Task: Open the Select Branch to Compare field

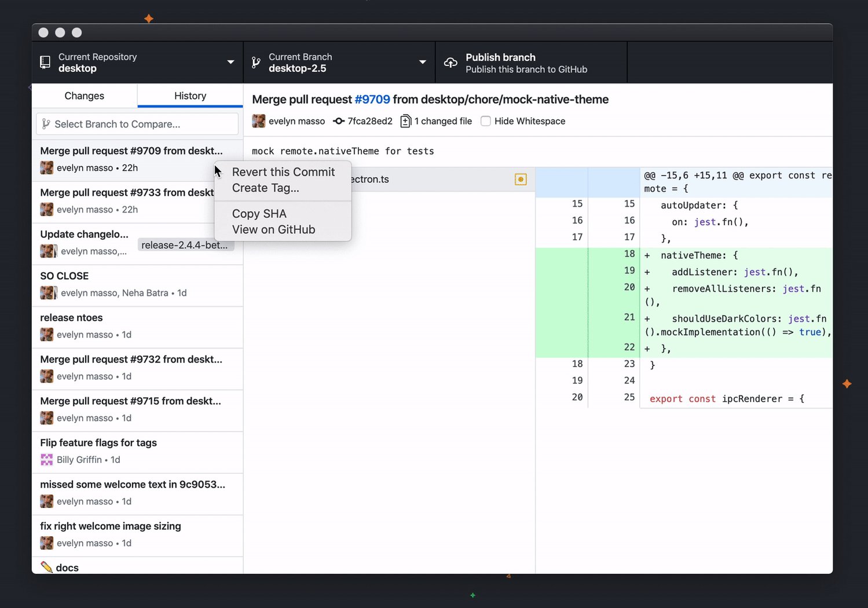Action: click(x=137, y=123)
